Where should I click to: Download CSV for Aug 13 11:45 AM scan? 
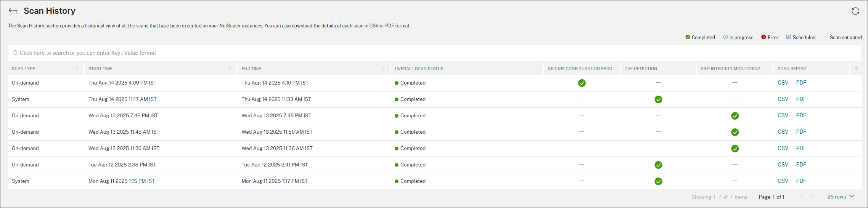tap(783, 132)
